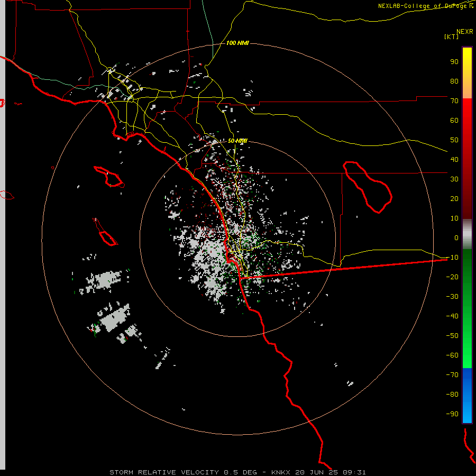476x476 pixels.
Task: Click the KNKX radar site identifier
Action: [x=281, y=472]
